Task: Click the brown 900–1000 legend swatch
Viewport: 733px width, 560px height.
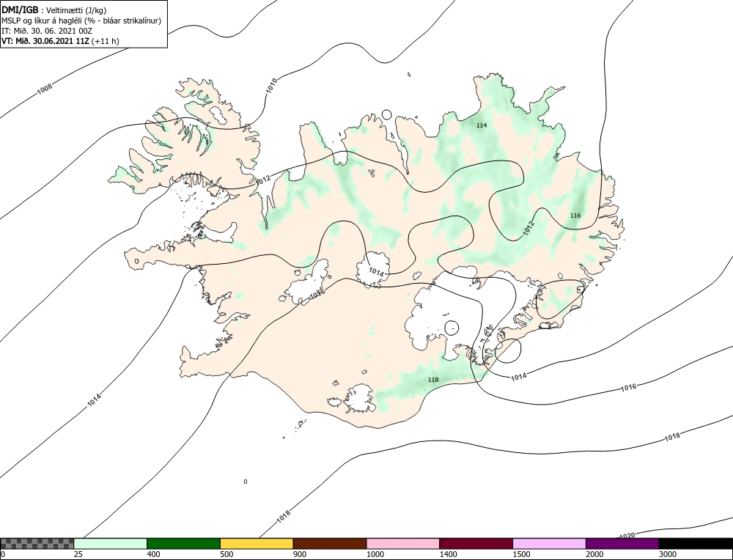Action: (330, 543)
